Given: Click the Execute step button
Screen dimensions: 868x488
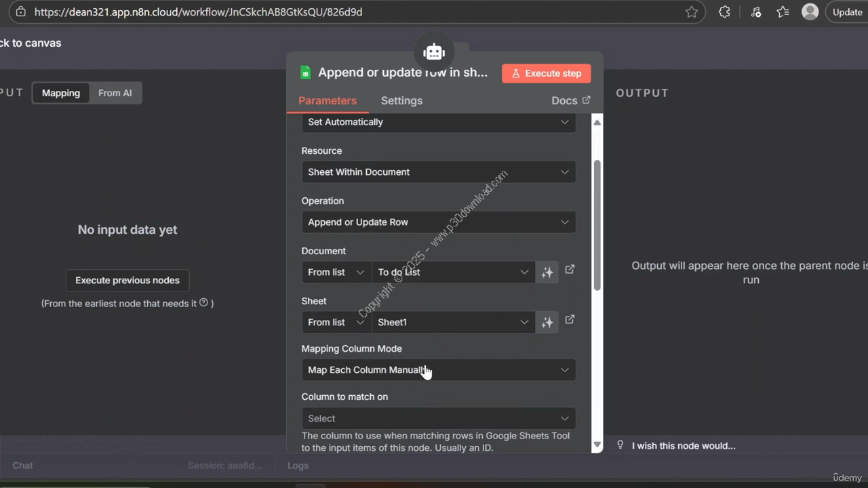Looking at the screenshot, I should click(546, 73).
